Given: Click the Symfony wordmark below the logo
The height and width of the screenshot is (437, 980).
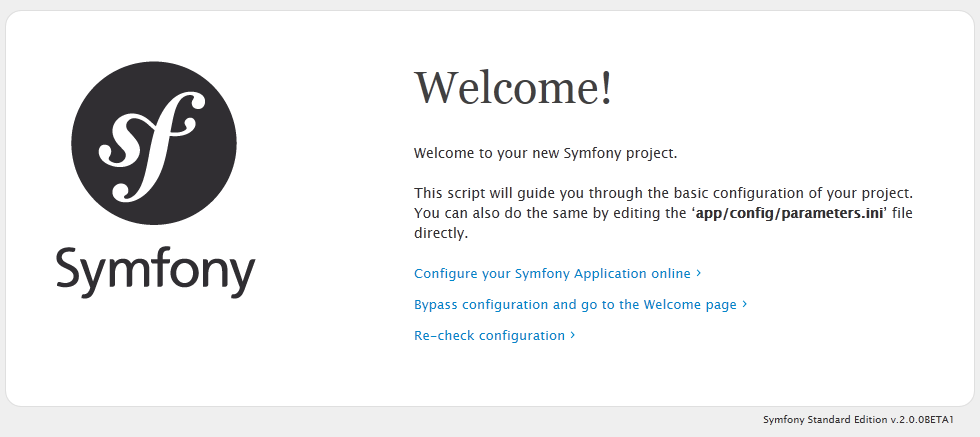Looking at the screenshot, I should point(156,272).
